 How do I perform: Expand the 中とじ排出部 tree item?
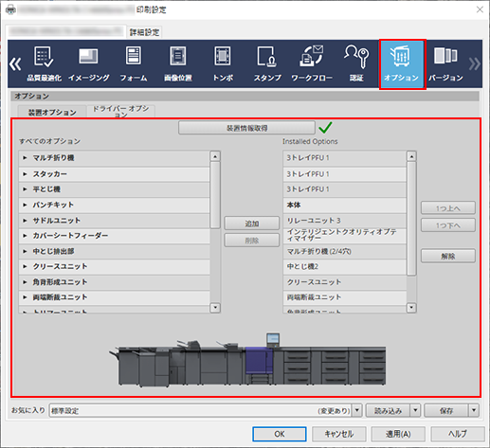click(25, 251)
